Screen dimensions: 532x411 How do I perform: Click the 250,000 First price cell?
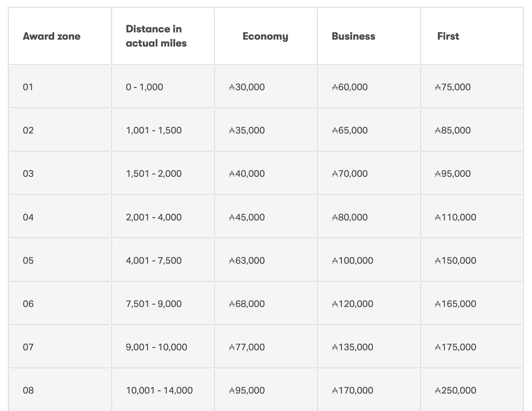[456, 390]
